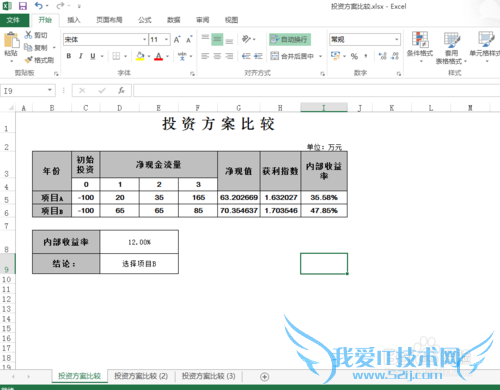Select column I header
This screenshot has width=500, height=390.
pos(324,108)
